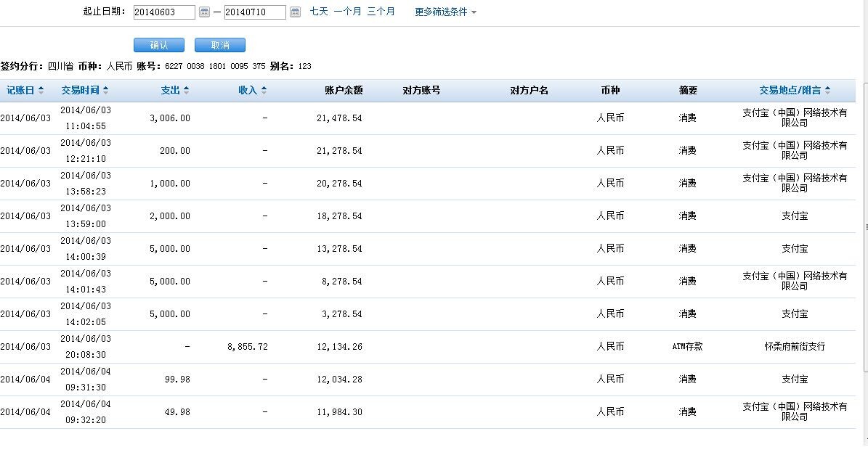Click the right-edge vertical scrollbar handle
The width and height of the screenshot is (868, 455).
click(865, 227)
